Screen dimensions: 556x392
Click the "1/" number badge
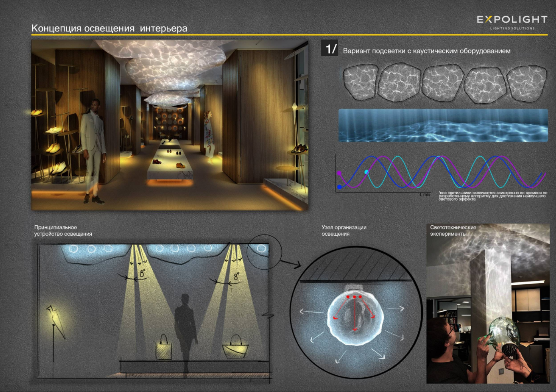point(330,48)
